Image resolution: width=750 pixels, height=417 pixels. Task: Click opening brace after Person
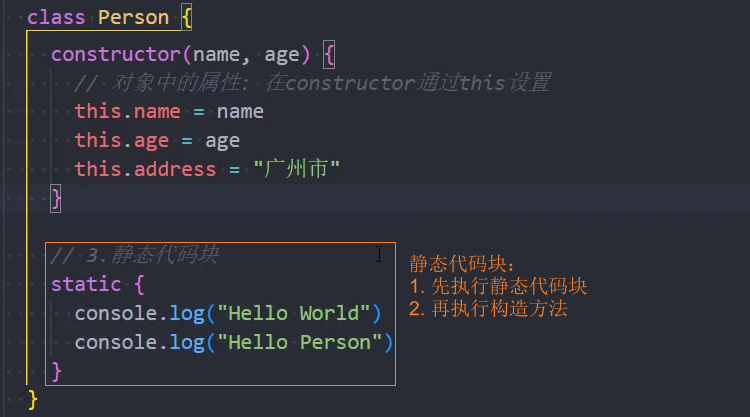point(187,19)
